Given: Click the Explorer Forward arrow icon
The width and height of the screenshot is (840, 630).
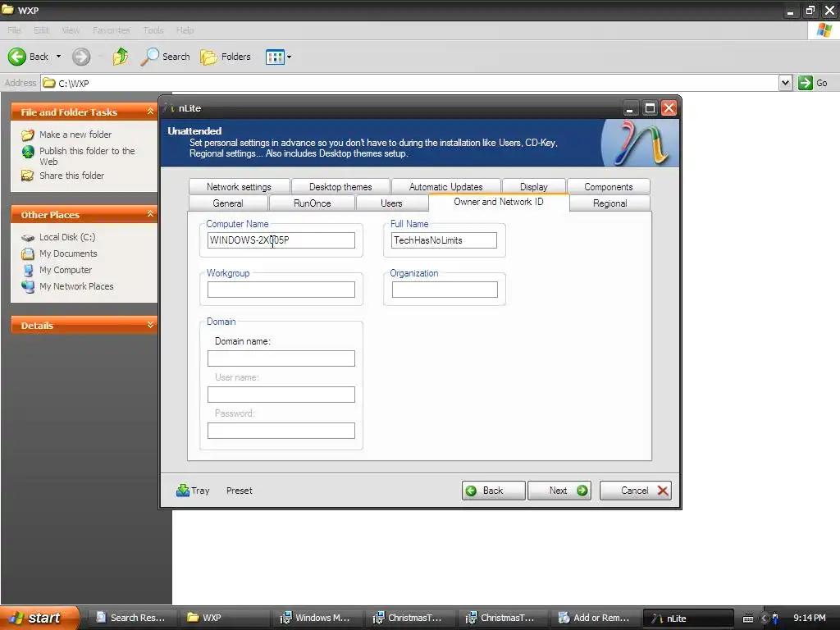Looking at the screenshot, I should [81, 57].
